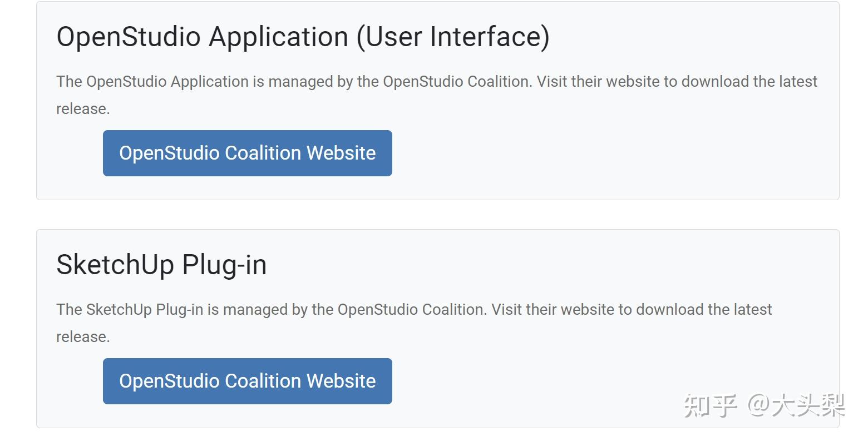
Task: Click 'OpenStudio Coalition' text in Application paragraph
Action: pos(456,82)
